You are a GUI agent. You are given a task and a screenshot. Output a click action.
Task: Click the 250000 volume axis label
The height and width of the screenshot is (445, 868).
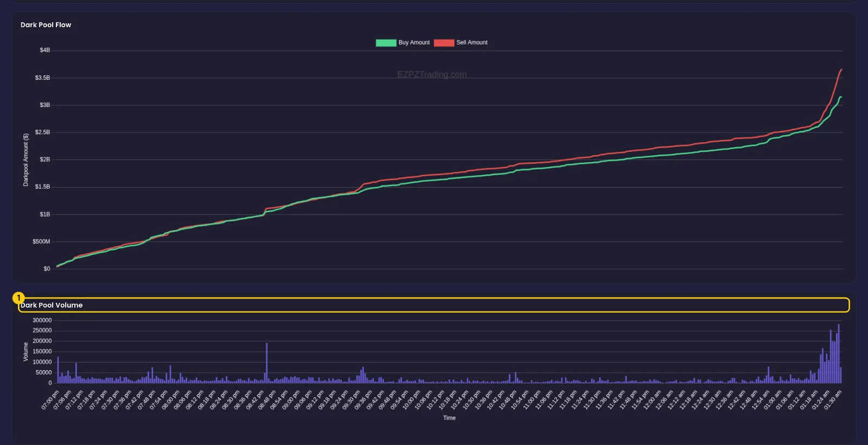(x=42, y=330)
